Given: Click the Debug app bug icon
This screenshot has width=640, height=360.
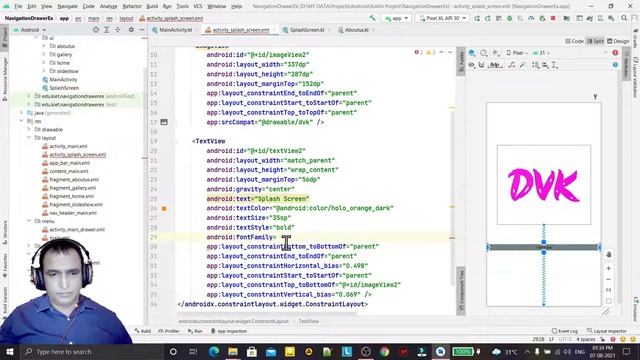Looking at the screenshot, I should click(x=509, y=18).
